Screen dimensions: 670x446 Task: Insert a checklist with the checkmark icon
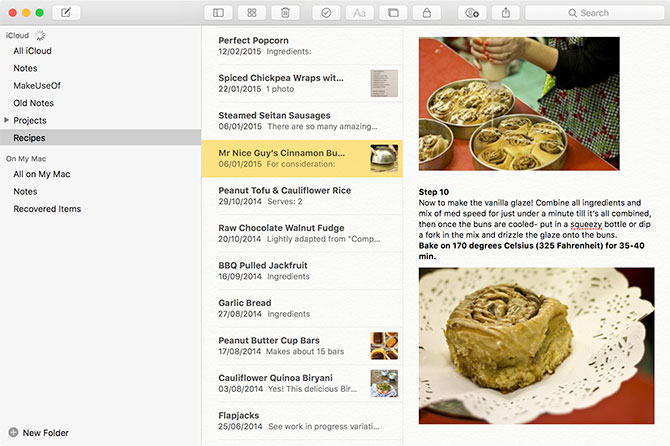(326, 13)
